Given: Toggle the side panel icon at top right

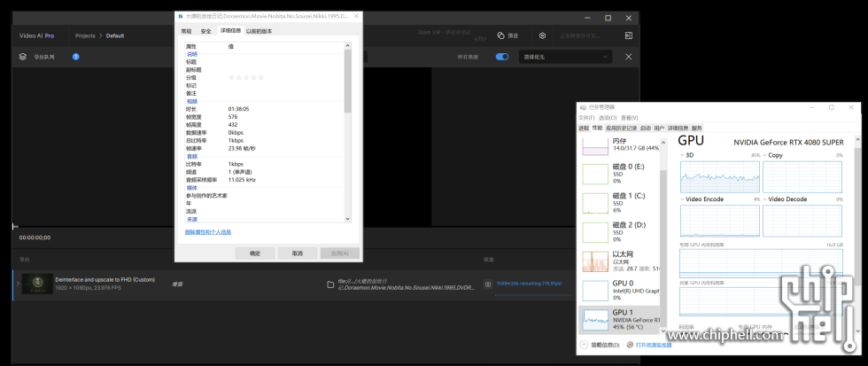Looking at the screenshot, I should 628,35.
